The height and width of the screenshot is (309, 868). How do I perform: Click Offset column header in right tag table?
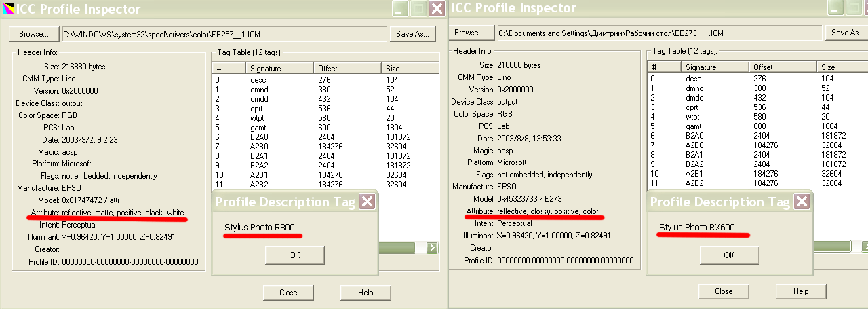pyautogui.click(x=783, y=67)
